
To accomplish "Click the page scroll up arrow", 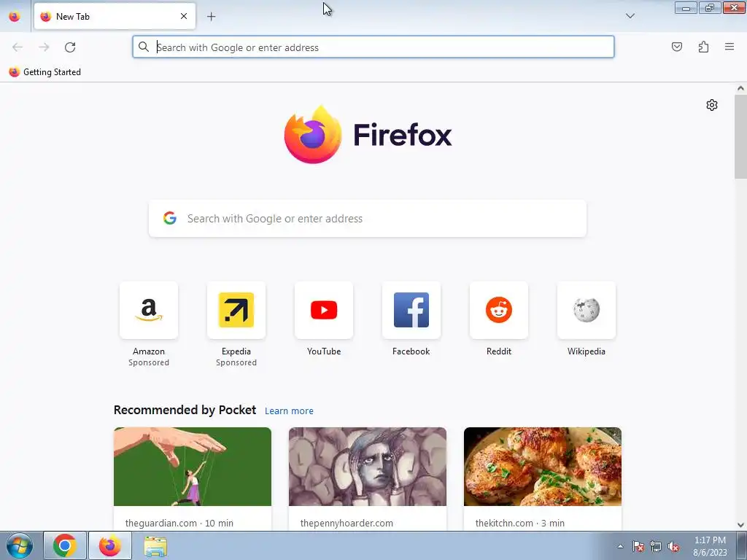I will (x=740, y=88).
